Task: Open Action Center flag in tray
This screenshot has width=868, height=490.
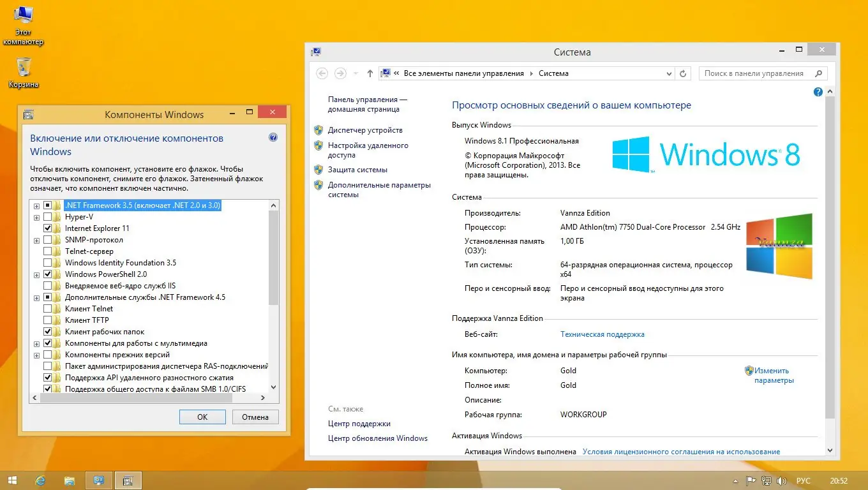Action: (750, 480)
